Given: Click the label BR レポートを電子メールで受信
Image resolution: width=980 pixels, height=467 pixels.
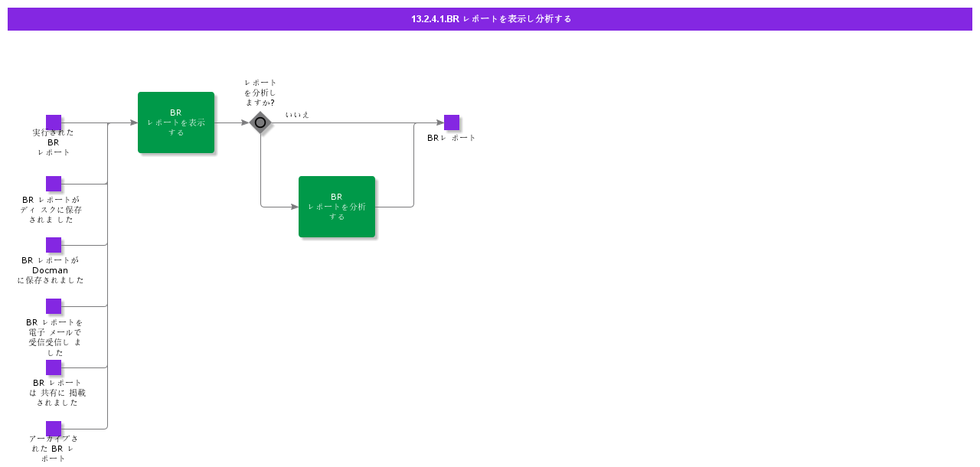Looking at the screenshot, I should pos(54,338).
